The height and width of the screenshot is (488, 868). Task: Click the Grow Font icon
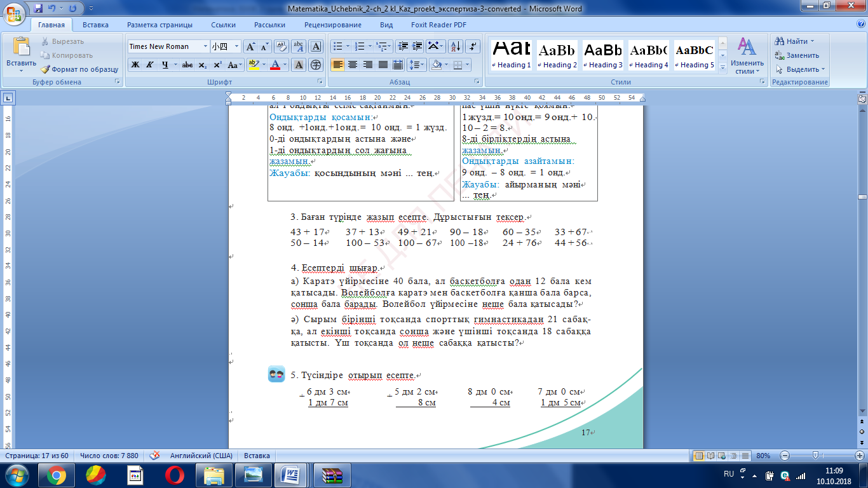tap(251, 46)
